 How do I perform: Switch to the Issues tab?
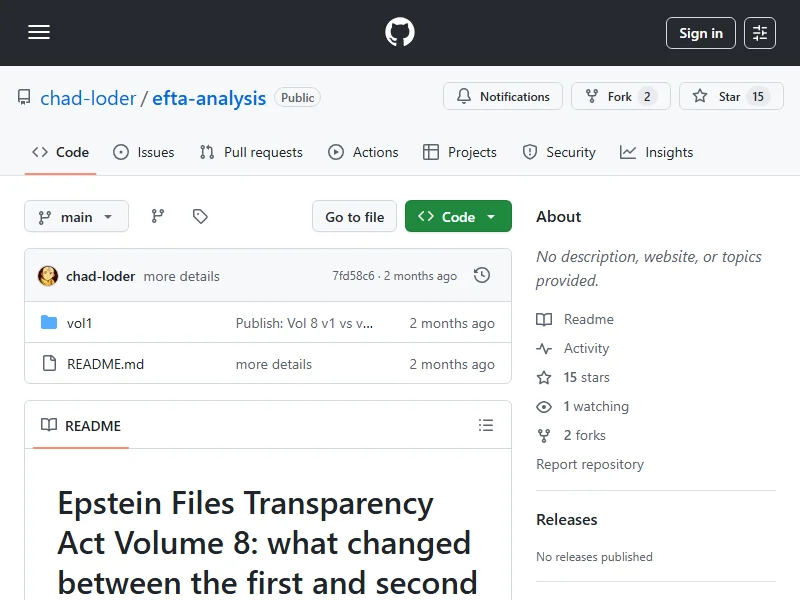coord(144,152)
